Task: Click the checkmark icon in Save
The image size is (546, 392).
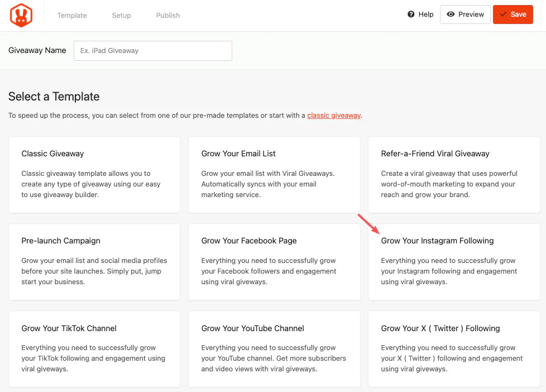Action: pyautogui.click(x=503, y=15)
